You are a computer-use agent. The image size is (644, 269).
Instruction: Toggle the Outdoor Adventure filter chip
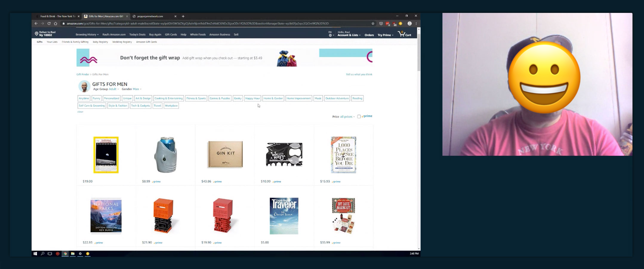pyautogui.click(x=337, y=98)
